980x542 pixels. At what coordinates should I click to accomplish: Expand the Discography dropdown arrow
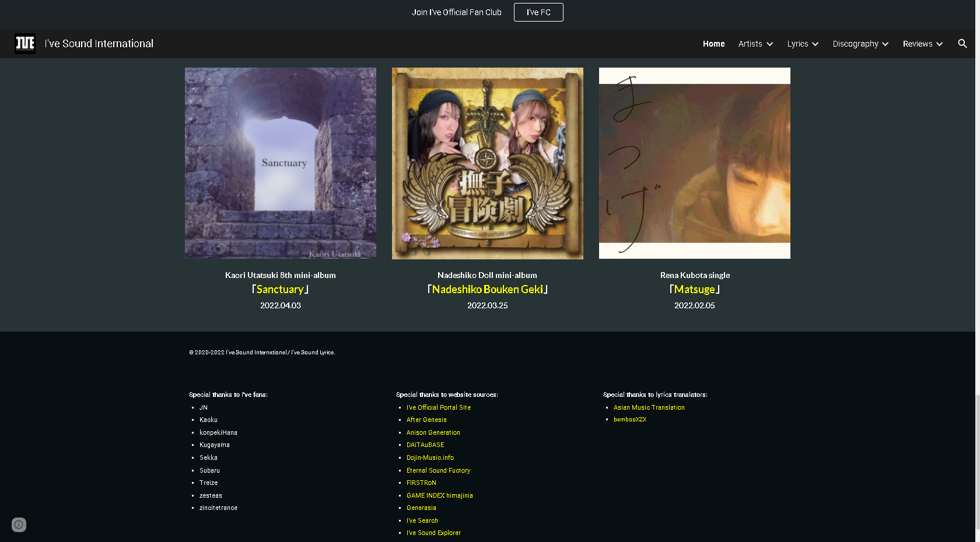(x=885, y=44)
